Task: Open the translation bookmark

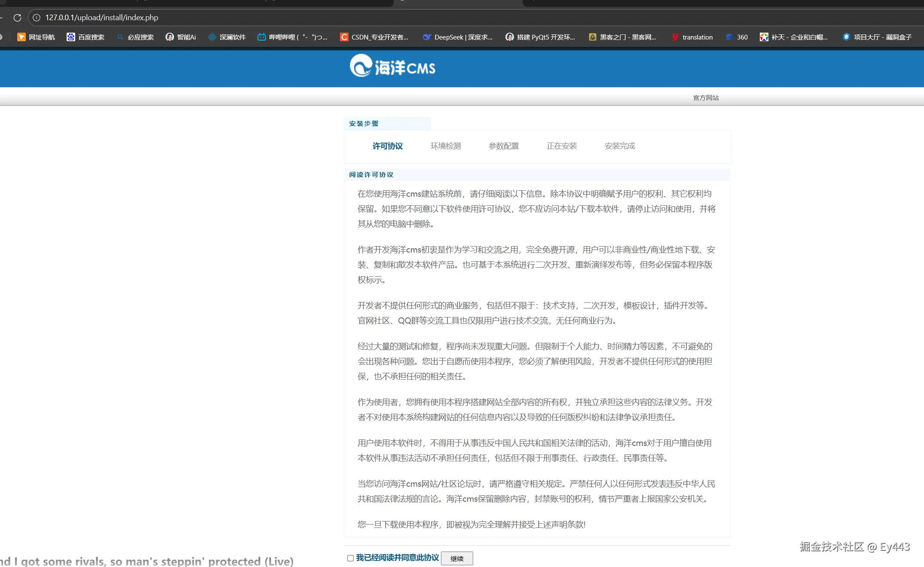Action: click(692, 37)
